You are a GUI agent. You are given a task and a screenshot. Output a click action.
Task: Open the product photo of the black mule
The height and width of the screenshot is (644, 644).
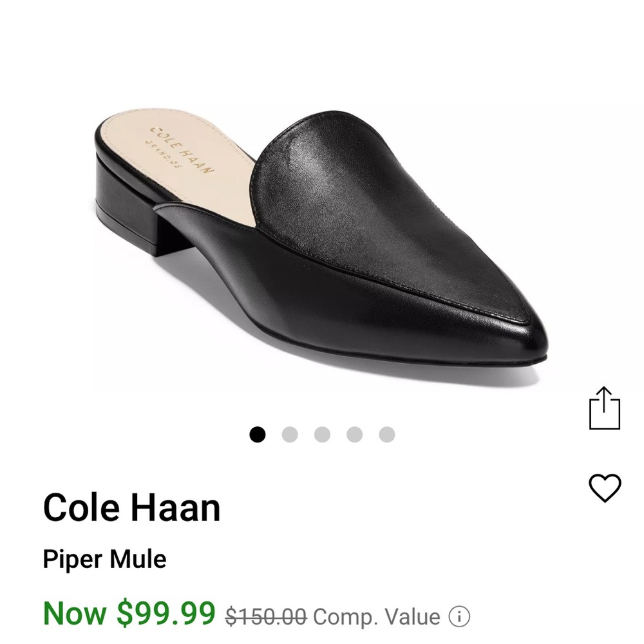[x=316, y=238]
